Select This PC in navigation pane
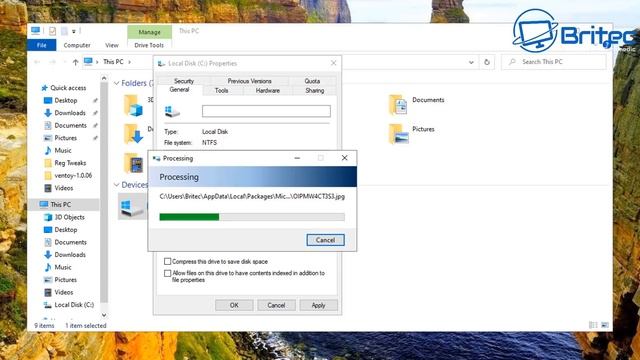The image size is (640, 360). click(x=64, y=204)
